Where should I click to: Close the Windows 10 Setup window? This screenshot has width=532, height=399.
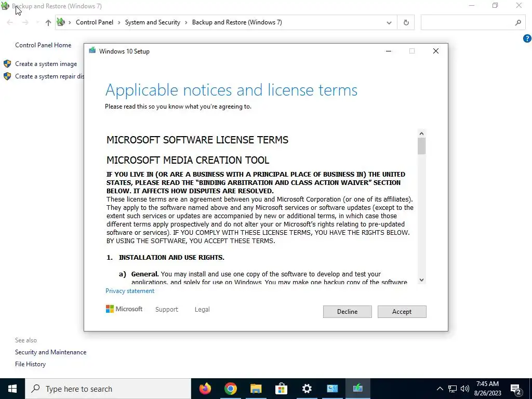pyautogui.click(x=436, y=51)
